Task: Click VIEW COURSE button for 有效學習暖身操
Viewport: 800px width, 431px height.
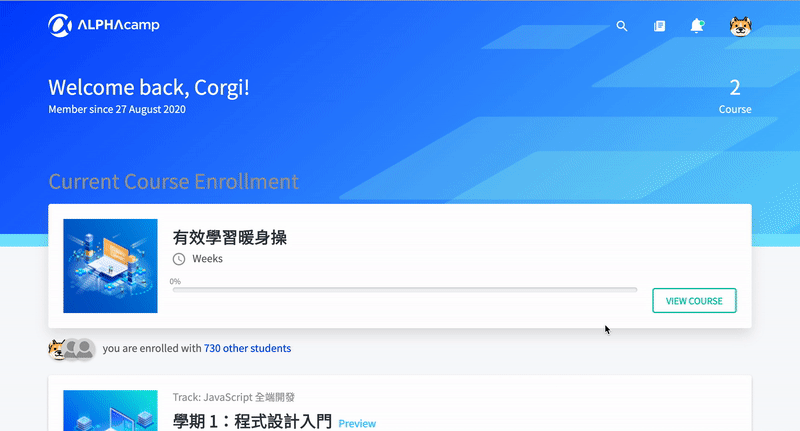Action: [694, 300]
